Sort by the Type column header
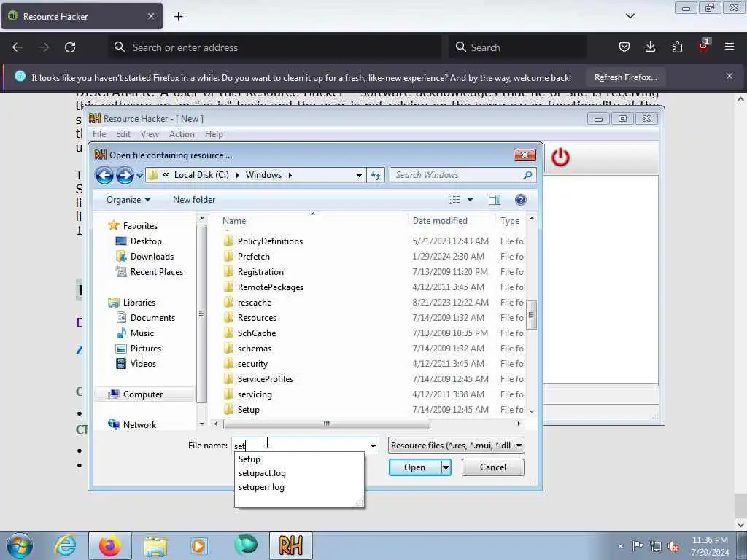This screenshot has height=560, width=747. [x=511, y=220]
